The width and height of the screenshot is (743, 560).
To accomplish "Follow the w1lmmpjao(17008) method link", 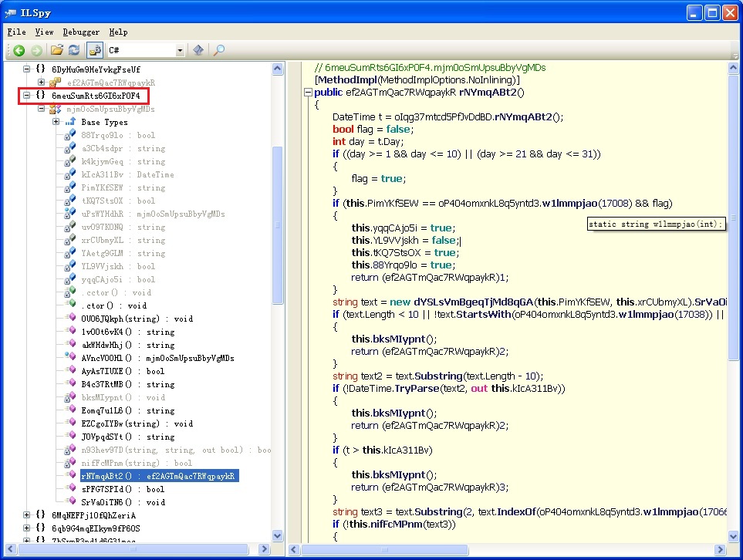I will (x=569, y=203).
